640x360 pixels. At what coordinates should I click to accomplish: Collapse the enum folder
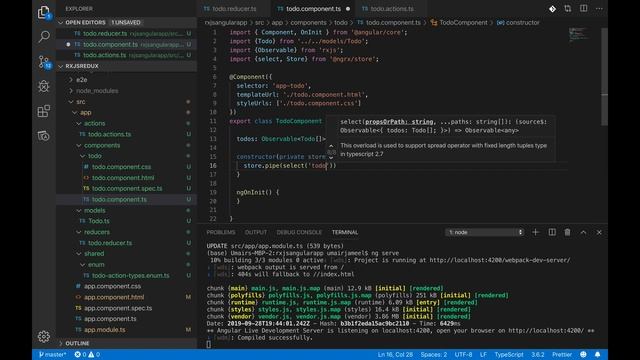tap(83, 264)
